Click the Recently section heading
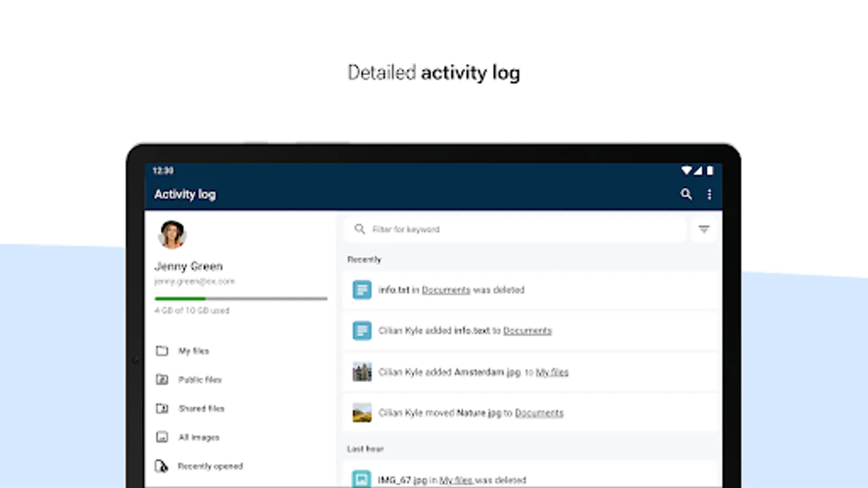868x488 pixels. [365, 260]
